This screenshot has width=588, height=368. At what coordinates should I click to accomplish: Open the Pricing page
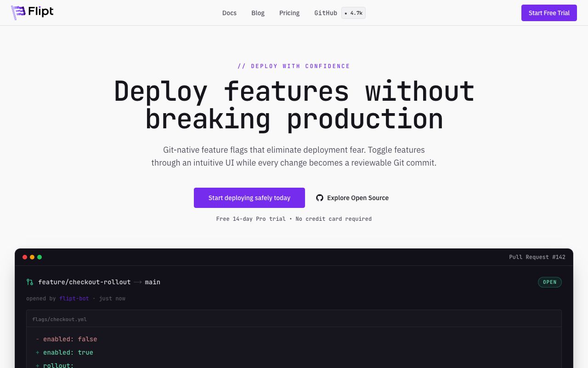click(x=289, y=13)
